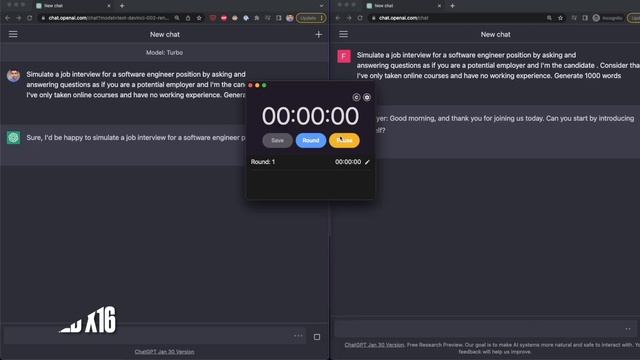Click stop generating square icon in left window
Screen dimensions: 640x360
click(x=317, y=337)
